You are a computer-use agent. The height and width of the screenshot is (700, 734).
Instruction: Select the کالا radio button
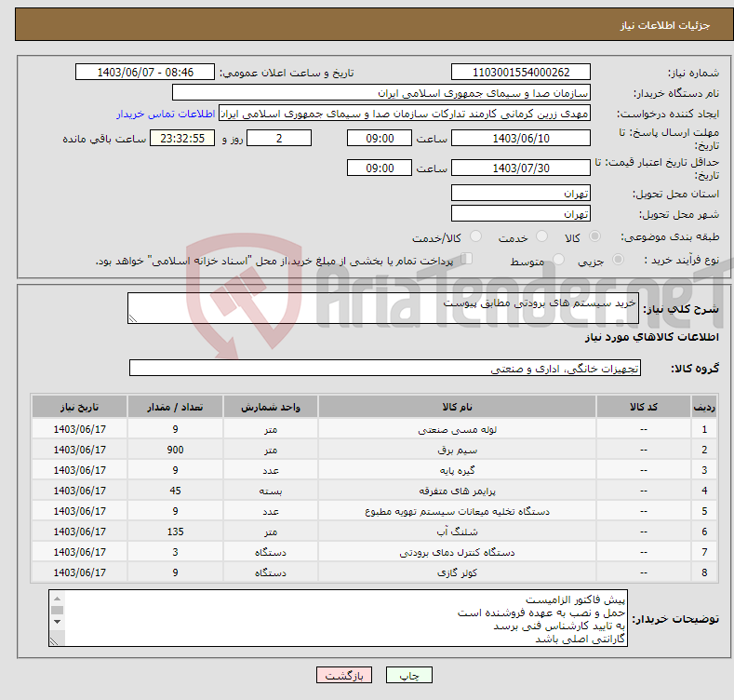point(594,236)
